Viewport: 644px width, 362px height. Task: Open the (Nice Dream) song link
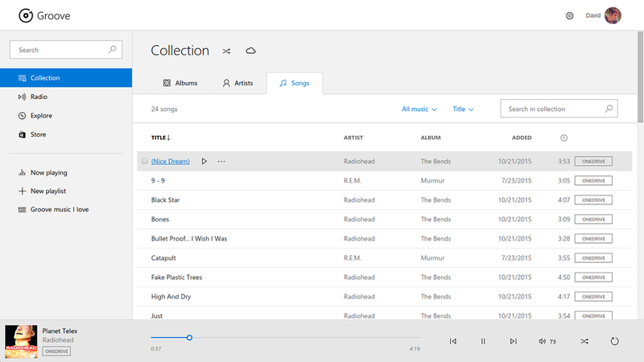[171, 162]
